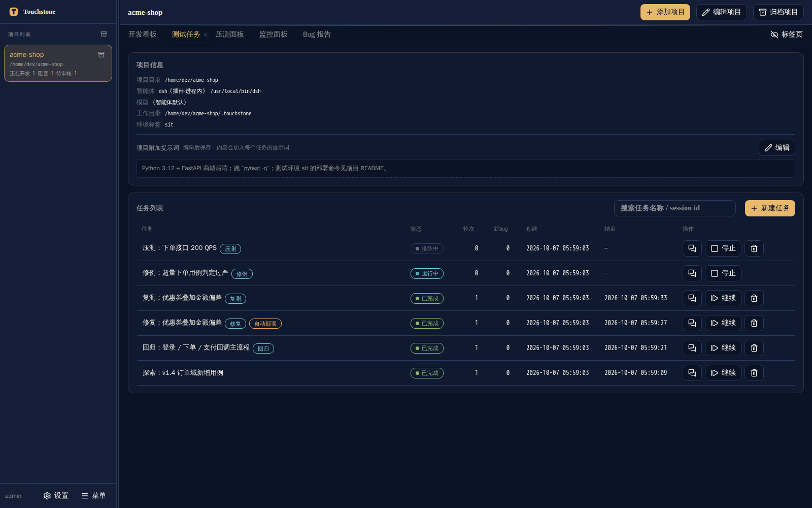The width and height of the screenshot is (812, 508).
Task: Open the 菜单 in sidebar footer
Action: pyautogui.click(x=93, y=496)
